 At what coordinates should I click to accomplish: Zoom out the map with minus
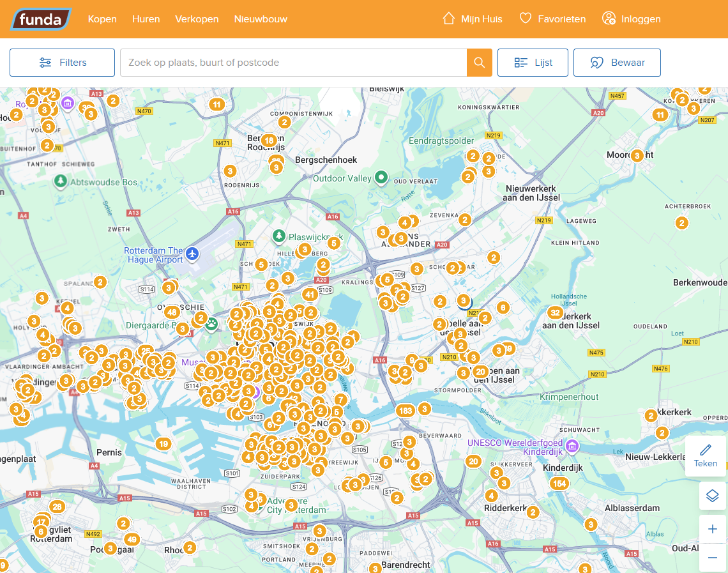coord(712,558)
